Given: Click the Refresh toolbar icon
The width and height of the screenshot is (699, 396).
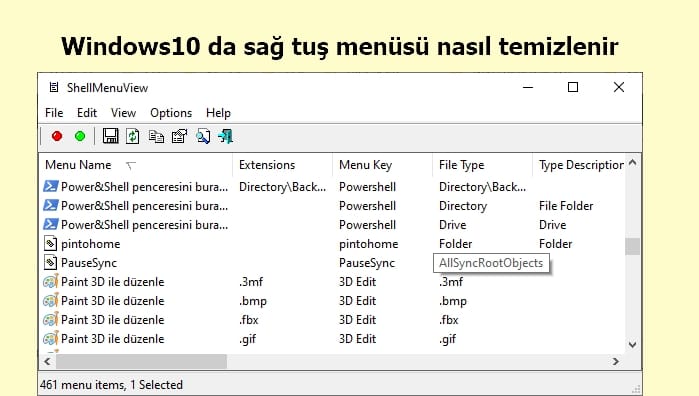Looking at the screenshot, I should point(132,136).
